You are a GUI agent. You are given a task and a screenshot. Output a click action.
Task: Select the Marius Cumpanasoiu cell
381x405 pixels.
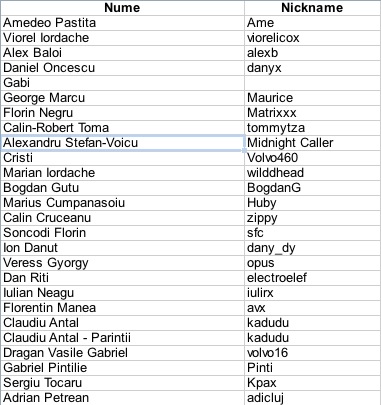tap(122, 203)
